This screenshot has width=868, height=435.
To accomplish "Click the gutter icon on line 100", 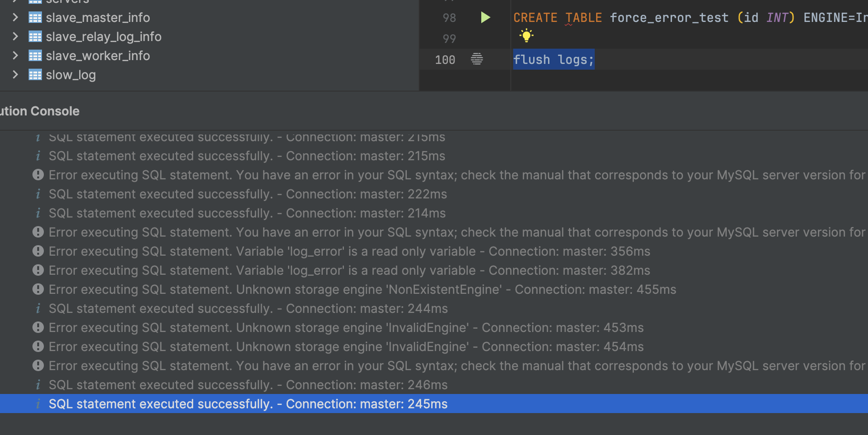I will pos(476,59).
